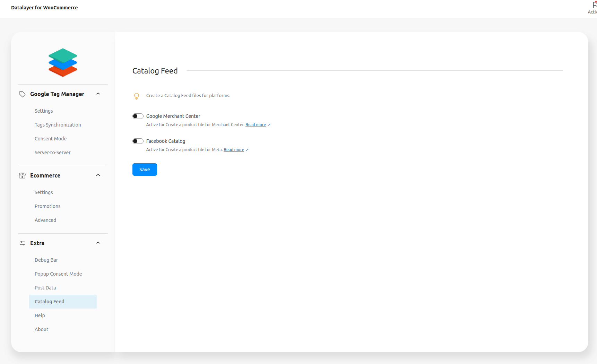
Task: Collapse the Extra section
Action: point(98,243)
